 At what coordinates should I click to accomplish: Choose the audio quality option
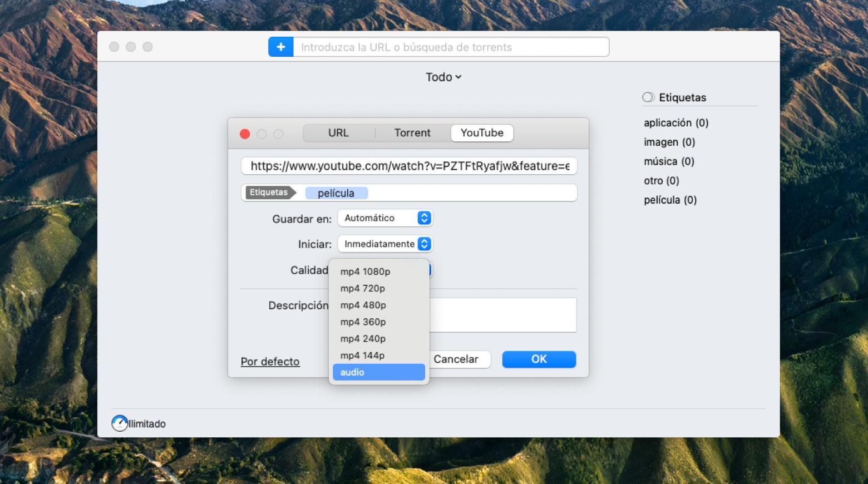coord(379,372)
